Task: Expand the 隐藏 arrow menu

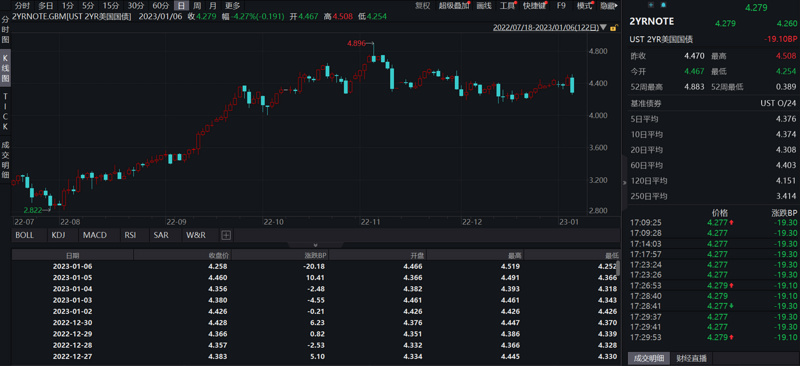Action: point(608,6)
